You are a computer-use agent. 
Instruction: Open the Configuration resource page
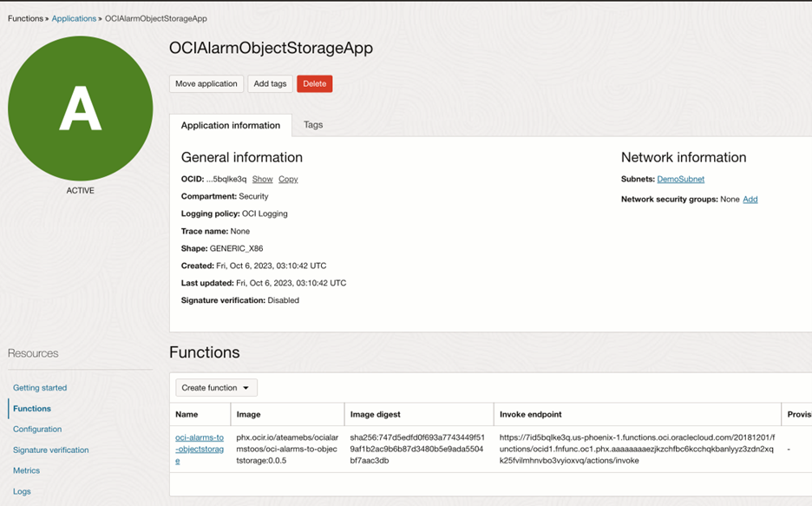37,429
